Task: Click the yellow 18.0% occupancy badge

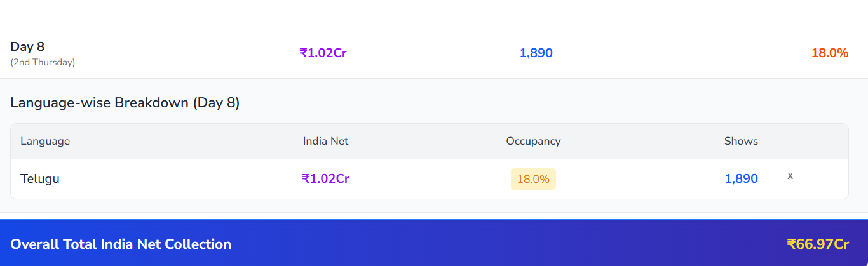Action: (x=533, y=179)
